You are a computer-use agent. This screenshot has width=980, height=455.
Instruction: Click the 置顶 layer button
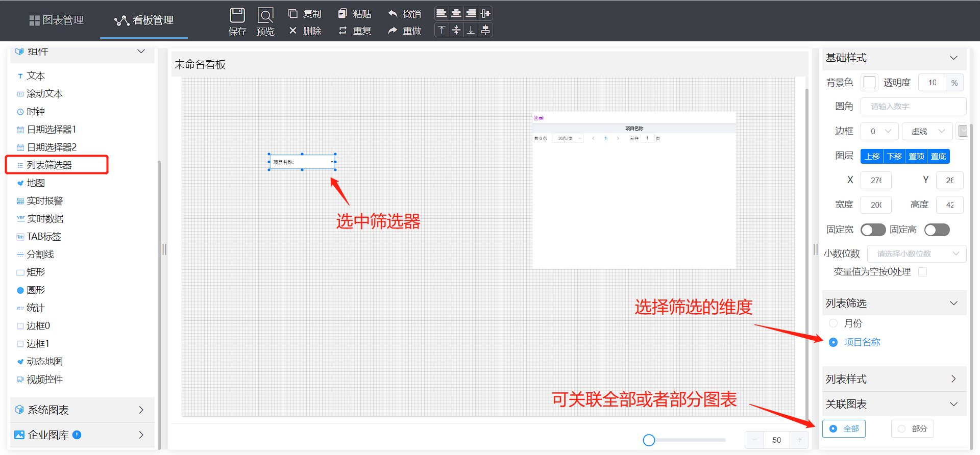pyautogui.click(x=916, y=157)
